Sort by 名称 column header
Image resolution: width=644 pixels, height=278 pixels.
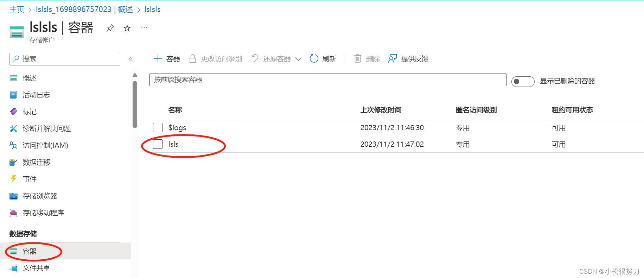click(175, 110)
